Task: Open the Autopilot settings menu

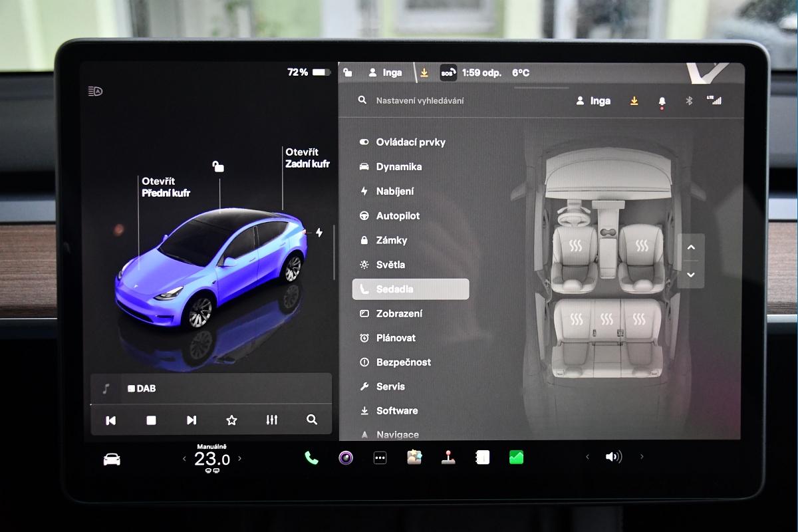Action: (x=398, y=216)
